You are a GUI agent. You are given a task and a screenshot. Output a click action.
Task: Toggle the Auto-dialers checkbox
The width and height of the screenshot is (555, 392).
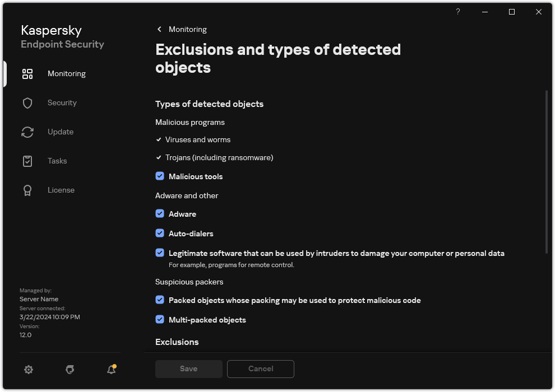pos(160,233)
